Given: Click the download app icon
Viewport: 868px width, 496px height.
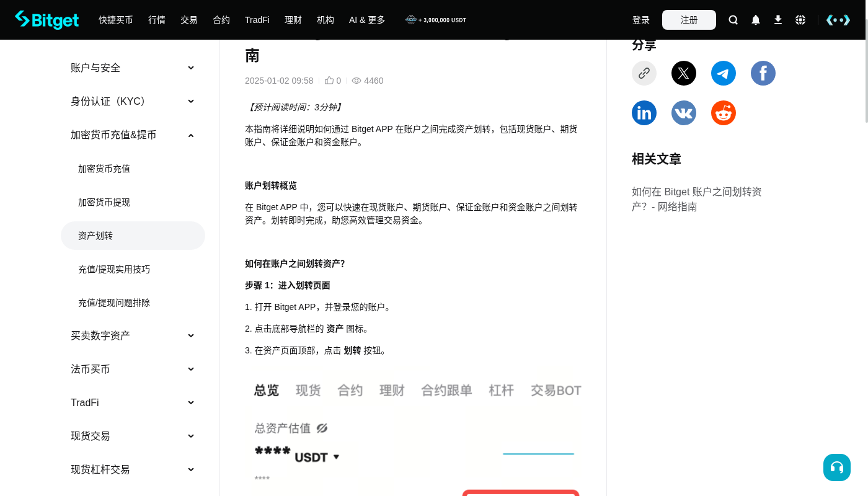Looking at the screenshot, I should [778, 20].
